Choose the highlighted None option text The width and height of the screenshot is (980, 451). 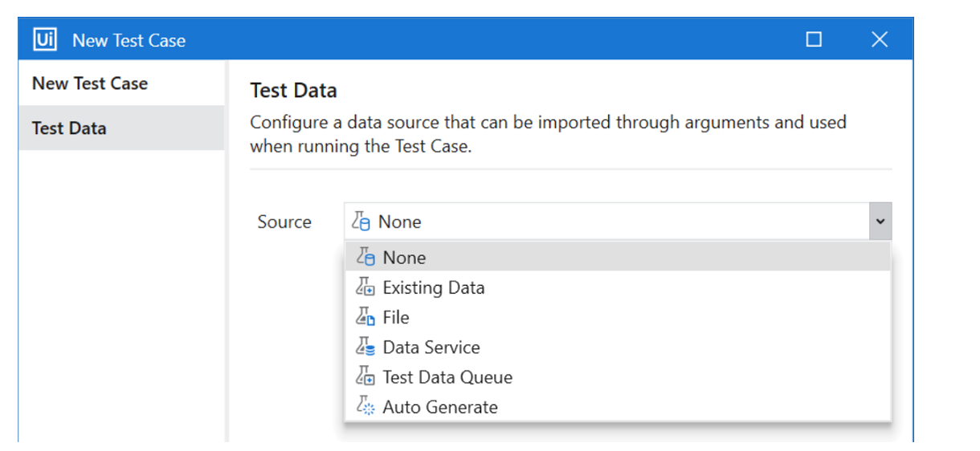click(x=404, y=258)
